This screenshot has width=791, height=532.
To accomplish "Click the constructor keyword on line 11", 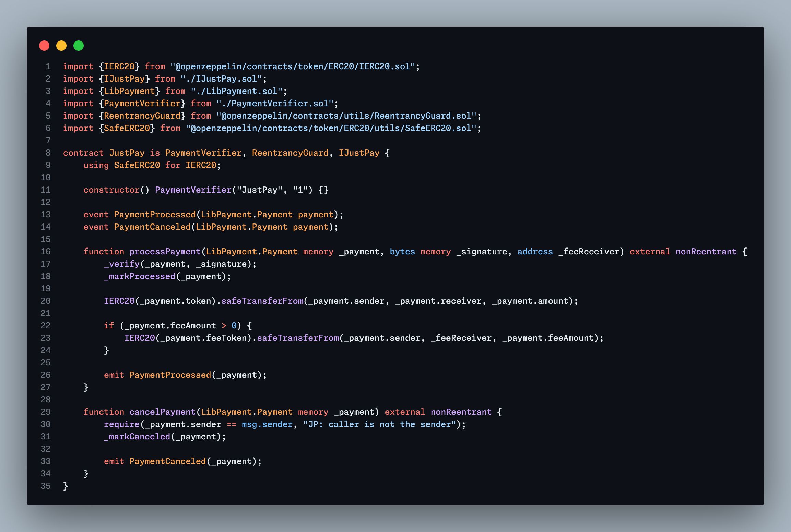I will click(111, 190).
